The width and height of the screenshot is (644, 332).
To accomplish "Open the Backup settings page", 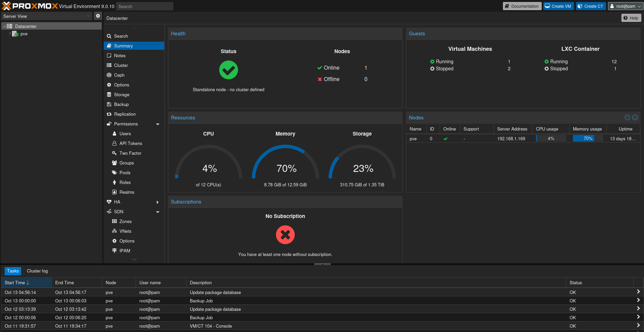I will pos(121,104).
